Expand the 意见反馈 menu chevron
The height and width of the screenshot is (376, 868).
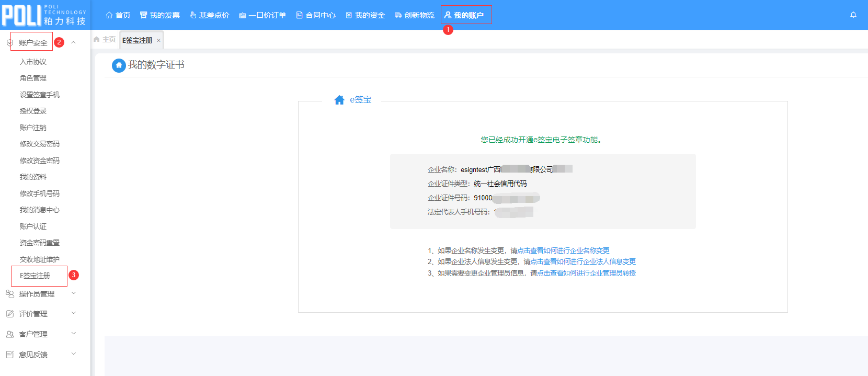73,354
